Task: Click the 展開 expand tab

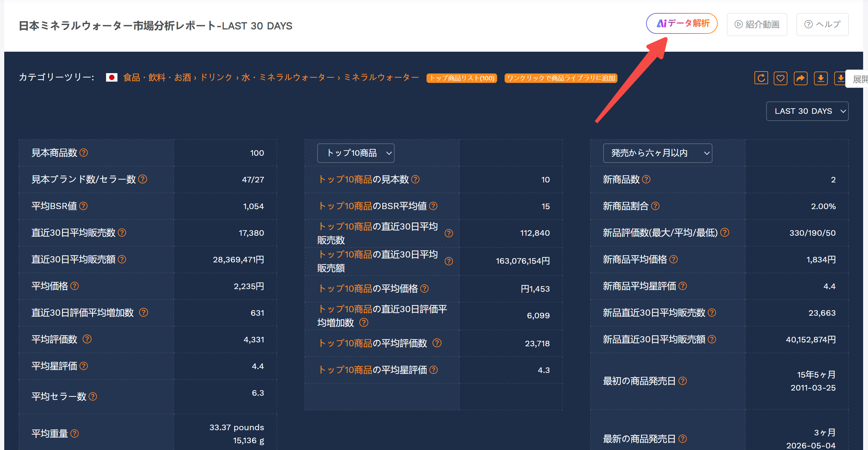Action: click(858, 79)
